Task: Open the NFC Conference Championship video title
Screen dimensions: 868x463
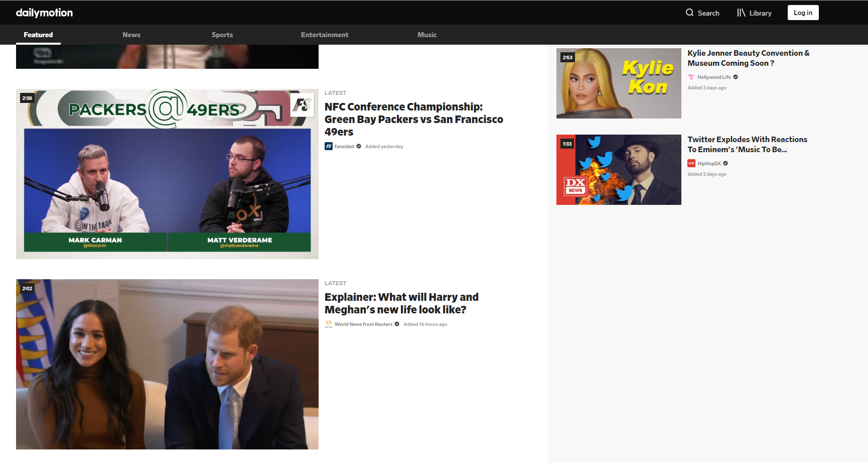Action: pyautogui.click(x=414, y=119)
